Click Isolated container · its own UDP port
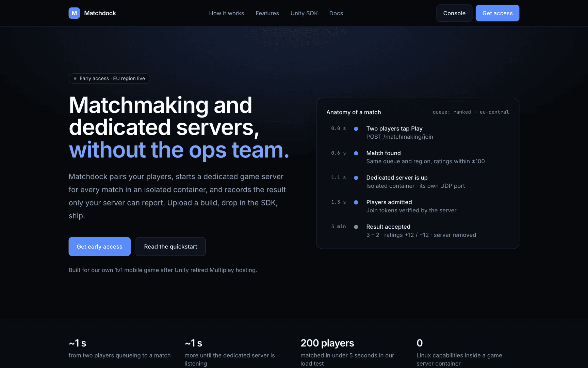 tap(415, 186)
